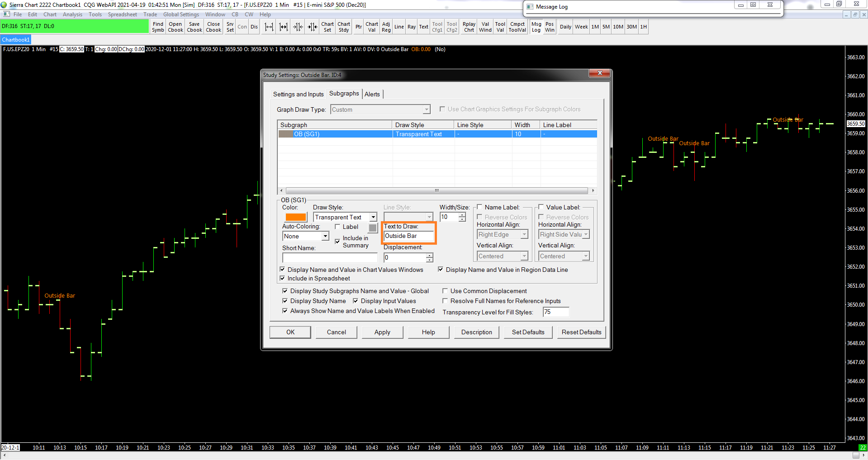Click Close Chartbook toolbar button

(x=213, y=27)
